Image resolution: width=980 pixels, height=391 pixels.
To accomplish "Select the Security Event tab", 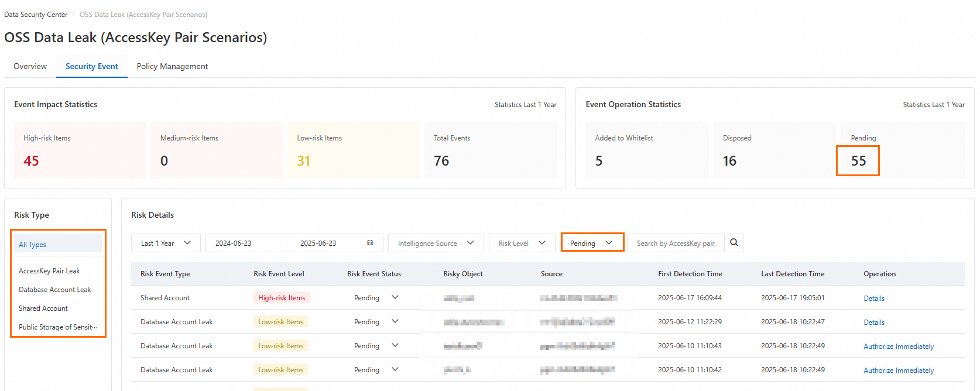I will click(x=92, y=66).
